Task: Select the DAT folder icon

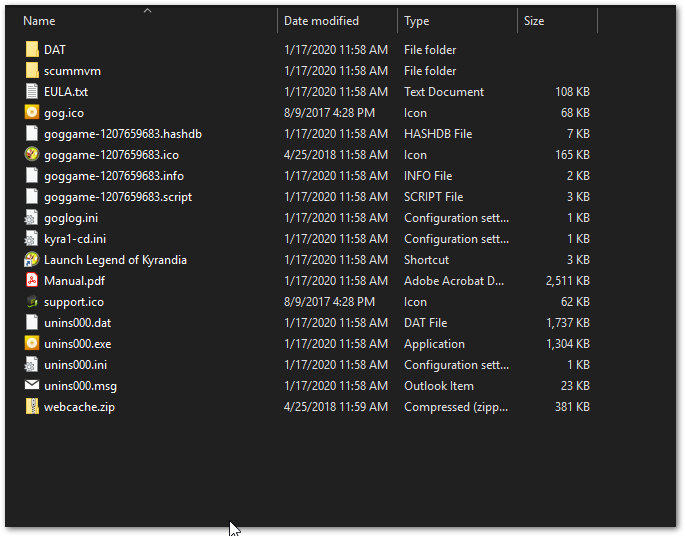Action: (x=32, y=49)
